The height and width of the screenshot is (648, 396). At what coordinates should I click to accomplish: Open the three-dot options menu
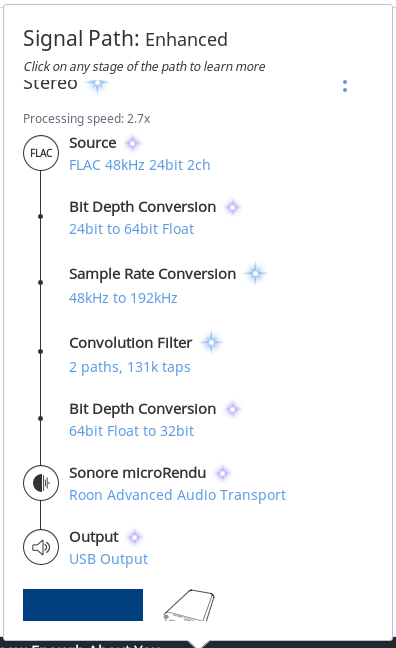[345, 86]
